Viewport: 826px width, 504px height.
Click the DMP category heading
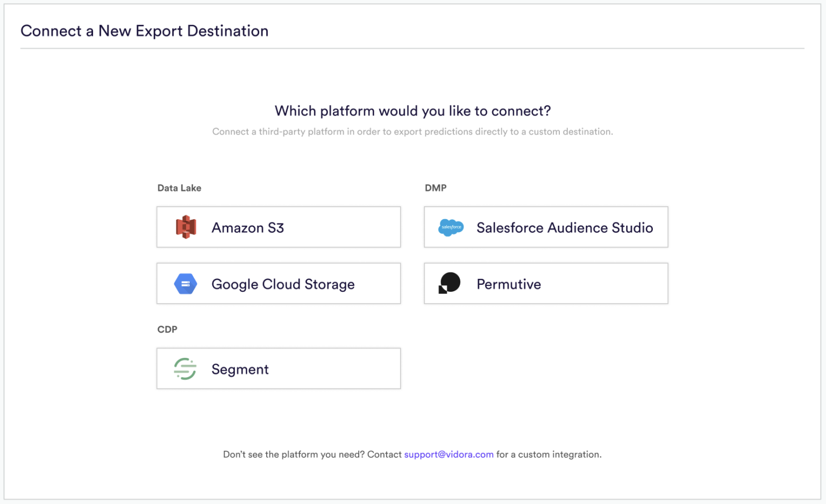pos(436,188)
